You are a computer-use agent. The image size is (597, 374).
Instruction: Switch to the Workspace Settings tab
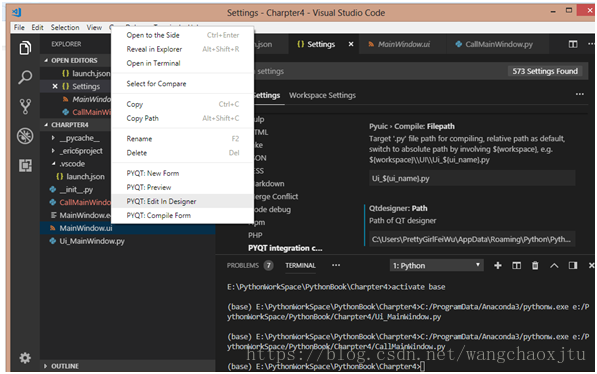(x=322, y=95)
